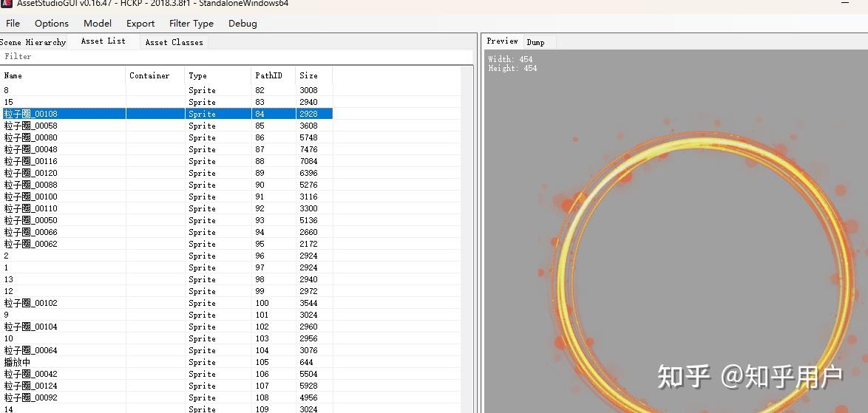Image resolution: width=868 pixels, height=413 pixels.
Task: Select the asset row named 14
Action: 166,409
